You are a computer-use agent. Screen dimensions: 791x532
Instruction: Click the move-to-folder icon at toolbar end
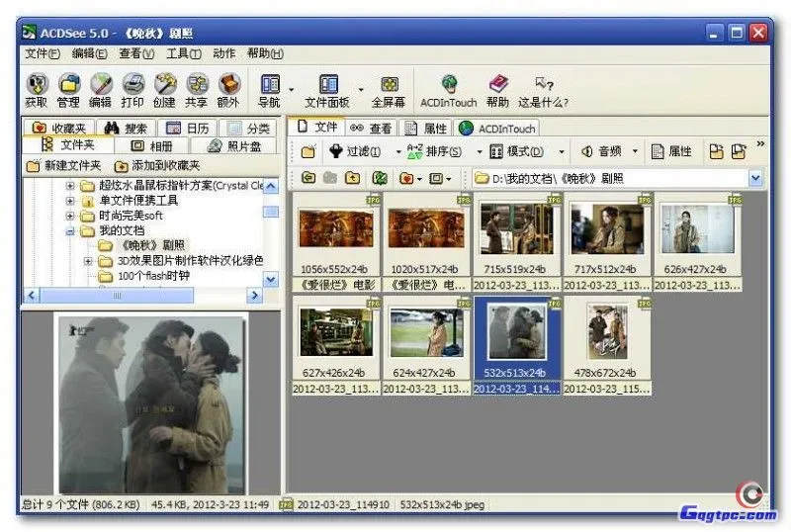739,151
